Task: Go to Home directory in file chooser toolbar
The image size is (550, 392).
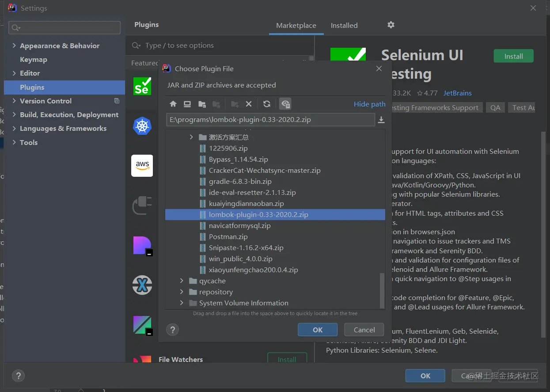Action: pyautogui.click(x=173, y=104)
